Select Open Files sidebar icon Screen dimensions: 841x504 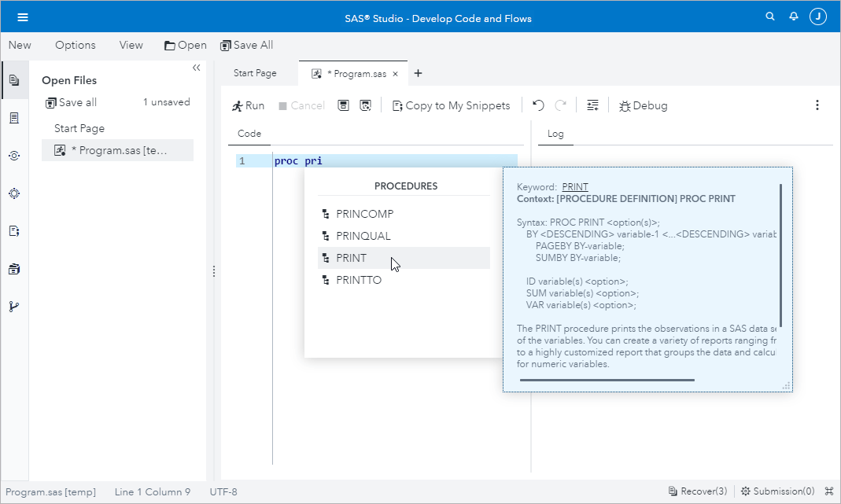[14, 80]
